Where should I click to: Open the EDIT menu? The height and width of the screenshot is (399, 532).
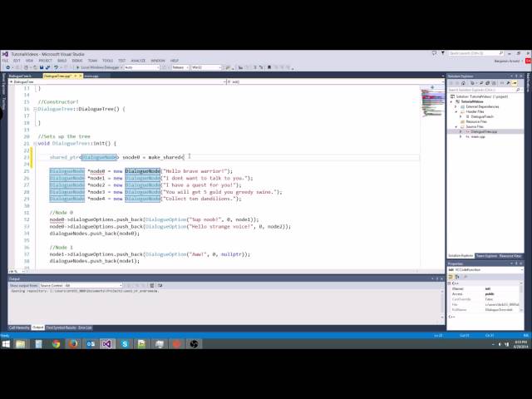[x=17, y=61]
